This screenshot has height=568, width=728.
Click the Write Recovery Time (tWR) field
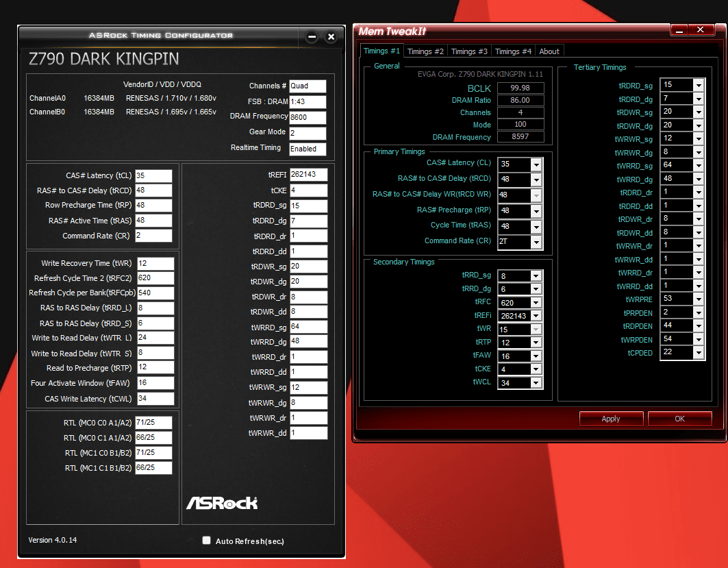(x=155, y=263)
